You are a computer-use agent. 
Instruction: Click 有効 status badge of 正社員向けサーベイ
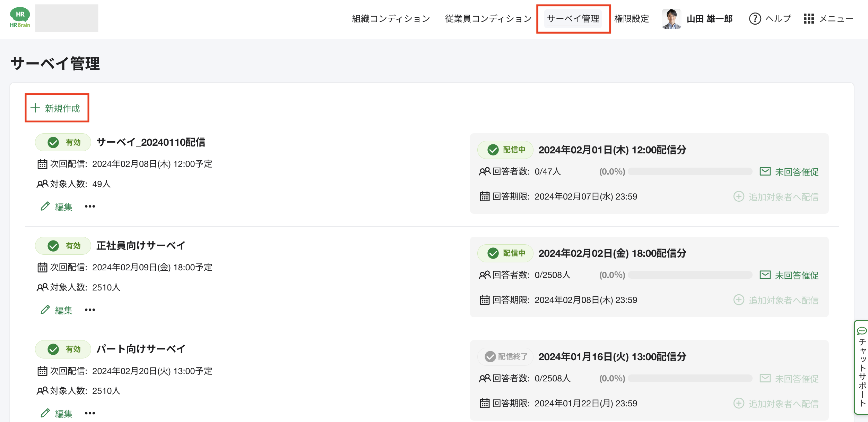(x=63, y=246)
